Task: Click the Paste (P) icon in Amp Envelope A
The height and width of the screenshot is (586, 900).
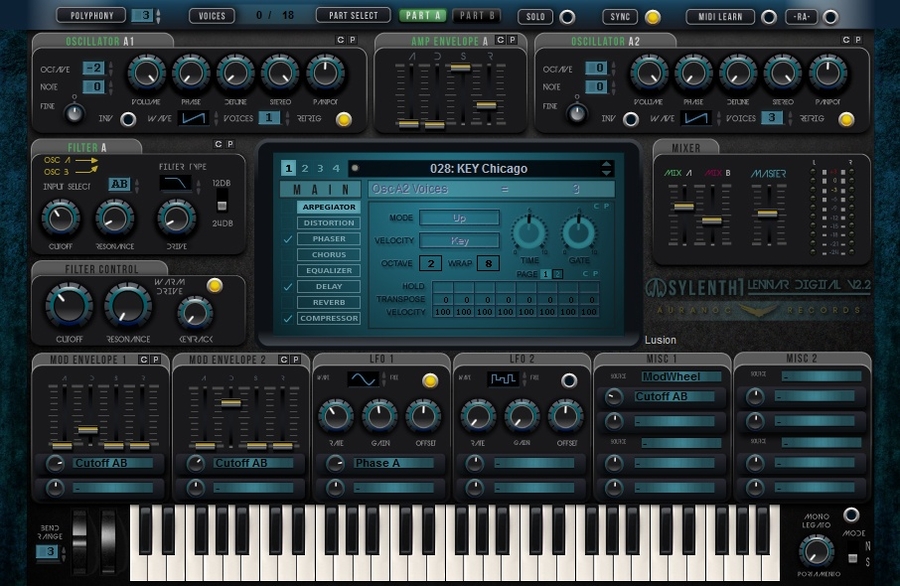Action: click(512, 40)
